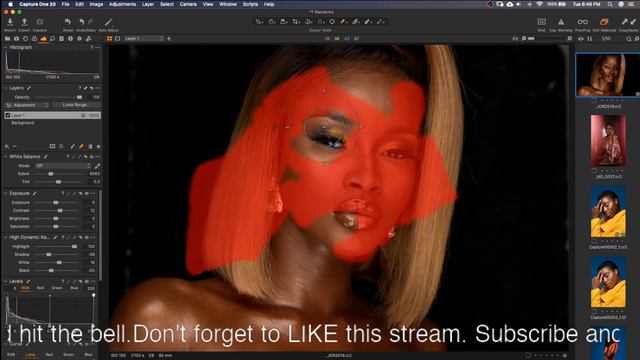Click the Spotlight search icon in menu bar
640x360 pixels.
[x=610, y=4]
